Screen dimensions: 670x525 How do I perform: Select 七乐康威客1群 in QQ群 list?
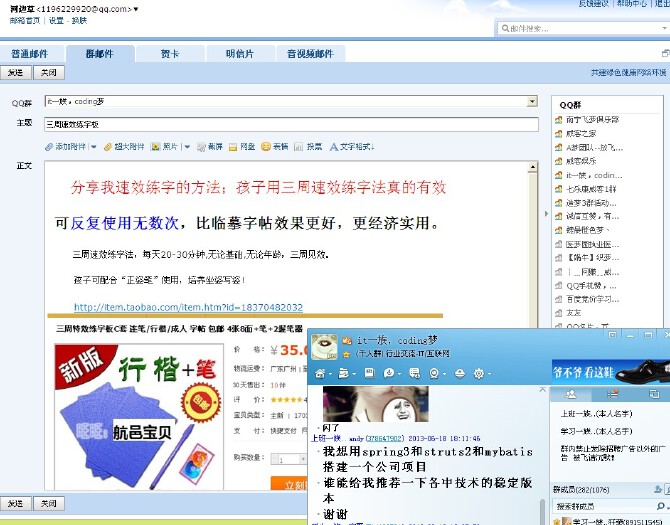[x=591, y=189]
